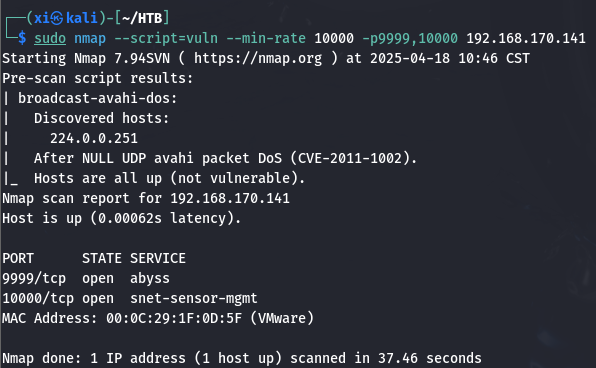Click the broadcast-avahi-dos script name
Screen dimensions: 596x368
pos(98,98)
